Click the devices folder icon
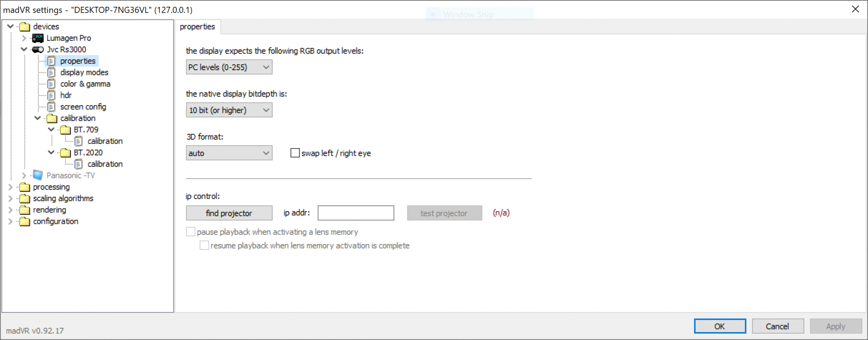 click(x=25, y=27)
